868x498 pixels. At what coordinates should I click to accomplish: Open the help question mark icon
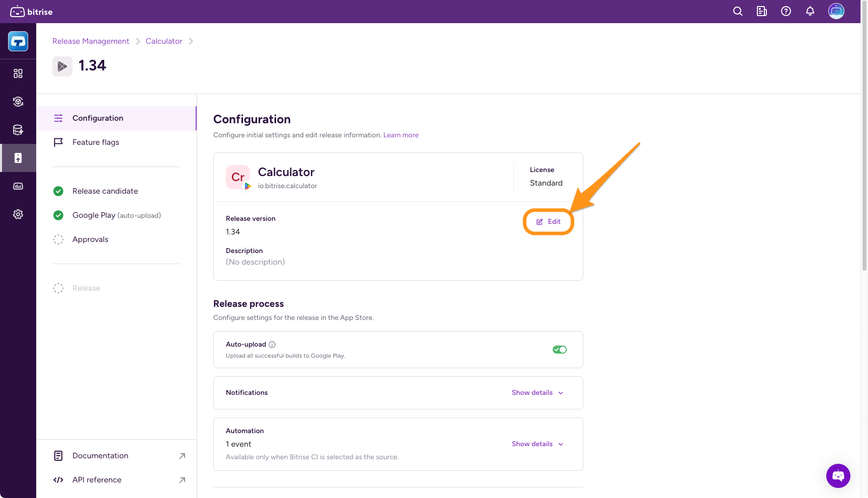(x=786, y=11)
